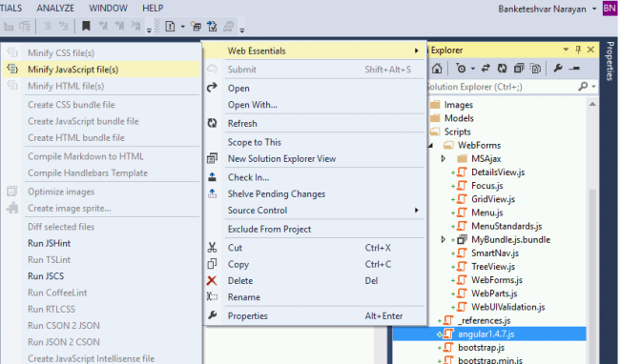Click the new window toolbar icon with spark

point(196,27)
